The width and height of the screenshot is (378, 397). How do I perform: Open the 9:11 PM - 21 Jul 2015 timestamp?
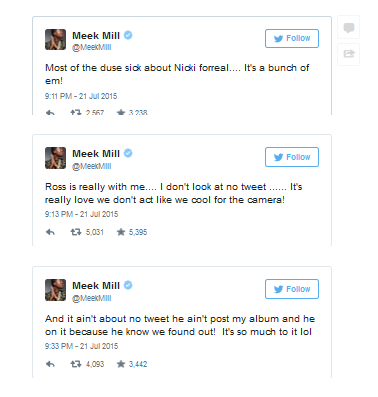click(x=81, y=96)
